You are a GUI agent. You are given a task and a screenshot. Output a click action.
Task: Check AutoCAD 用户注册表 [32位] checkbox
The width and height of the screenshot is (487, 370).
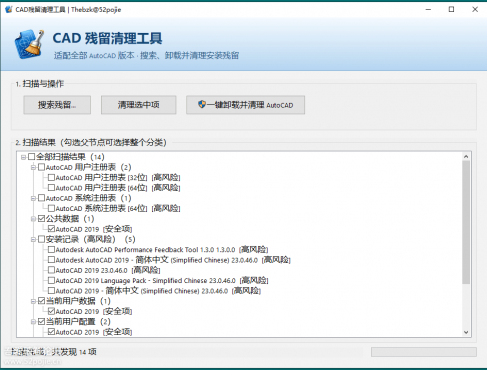(x=51, y=177)
